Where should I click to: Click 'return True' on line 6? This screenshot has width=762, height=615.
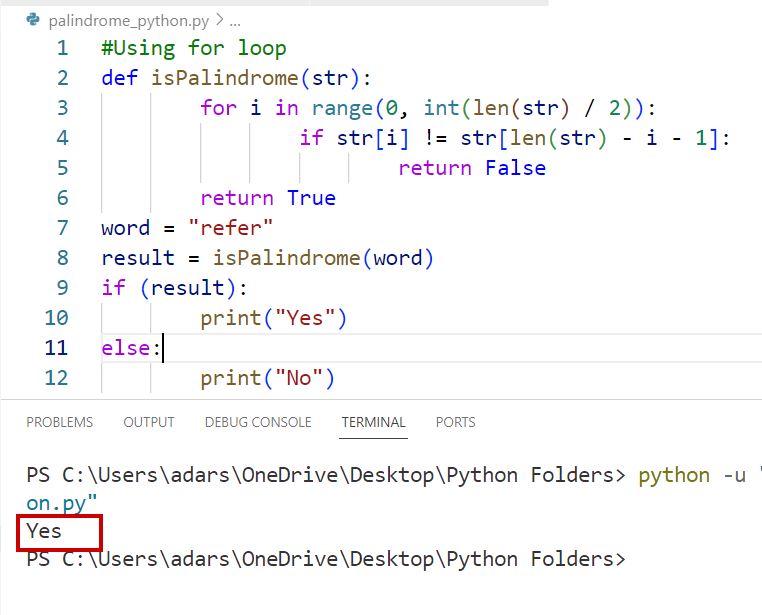click(x=268, y=198)
